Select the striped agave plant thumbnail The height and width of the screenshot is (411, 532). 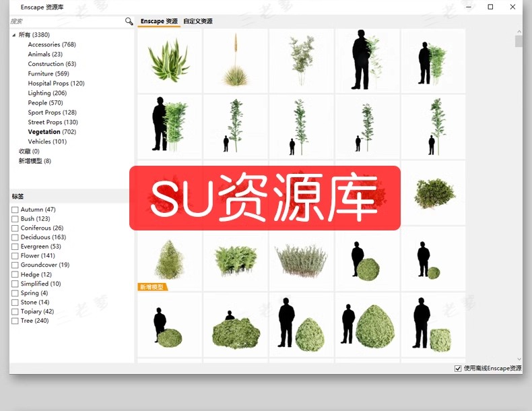pos(170,61)
